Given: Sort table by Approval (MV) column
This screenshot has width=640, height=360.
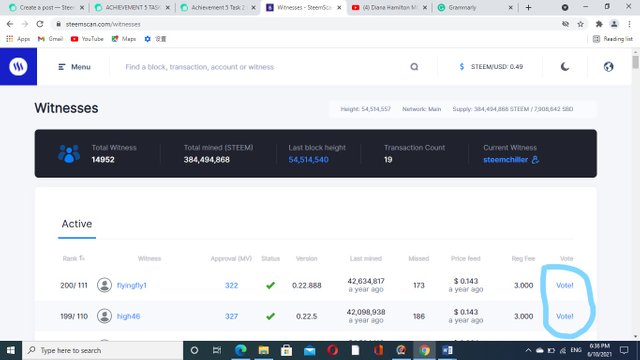Looking at the screenshot, I should click(231, 258).
